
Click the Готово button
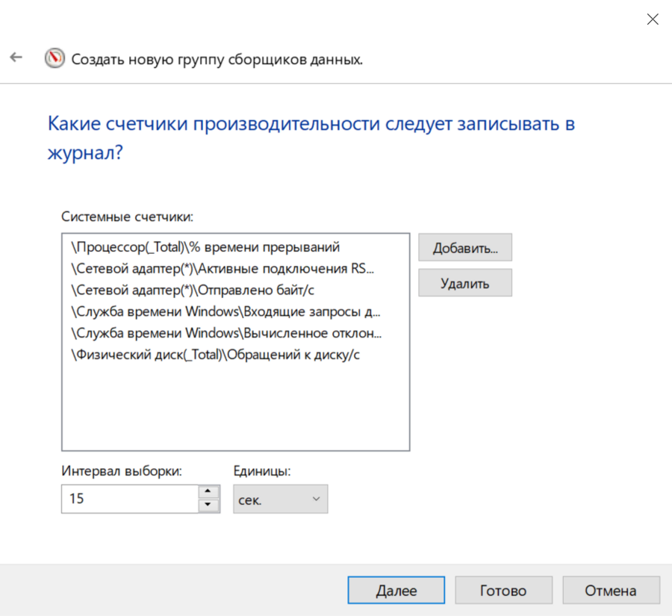(x=503, y=591)
